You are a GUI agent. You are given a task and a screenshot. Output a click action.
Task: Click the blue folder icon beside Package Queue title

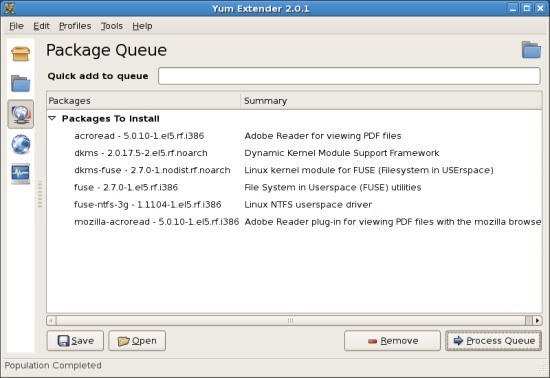tap(531, 50)
